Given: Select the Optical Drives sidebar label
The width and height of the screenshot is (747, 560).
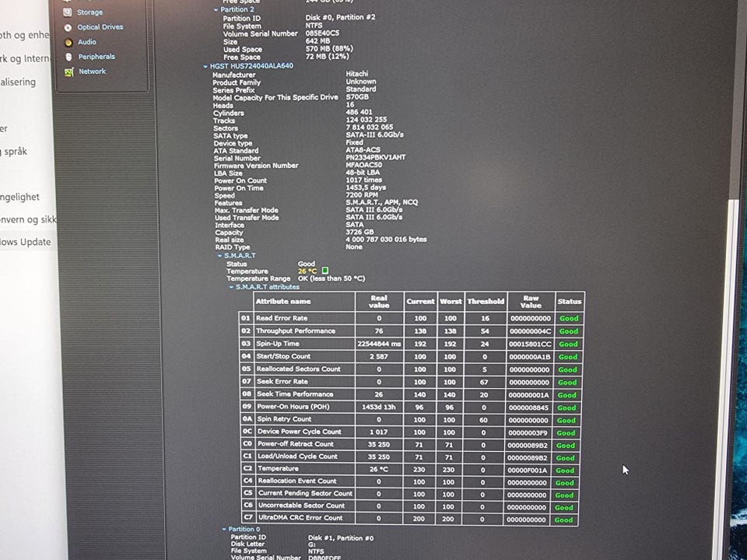Looking at the screenshot, I should (x=100, y=27).
